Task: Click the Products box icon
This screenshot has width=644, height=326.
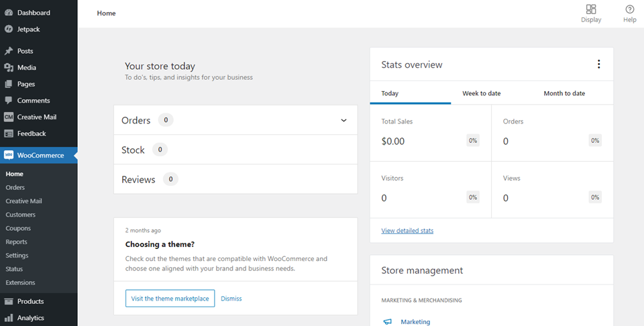Action: (9, 301)
